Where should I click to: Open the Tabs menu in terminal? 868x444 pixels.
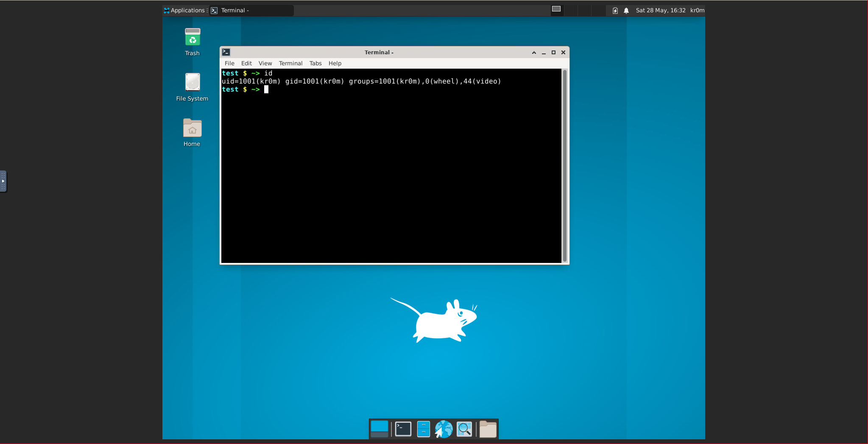coord(315,63)
